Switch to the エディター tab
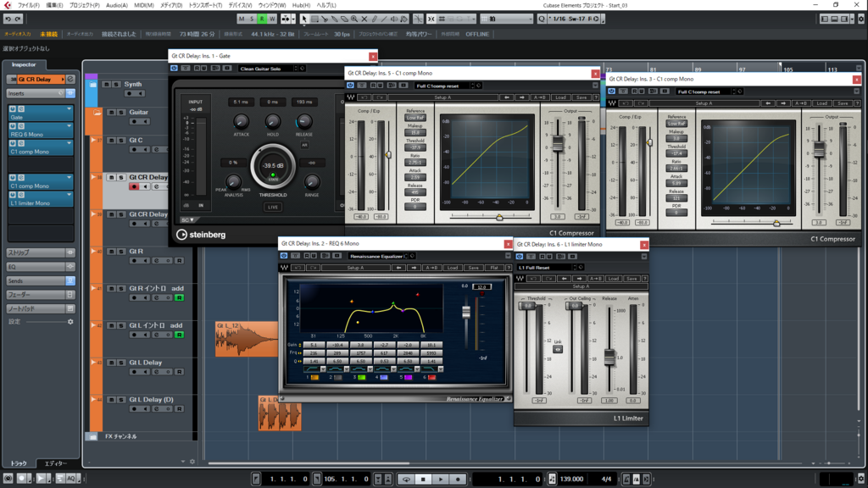Image resolution: width=868 pixels, height=488 pixels. pyautogui.click(x=55, y=463)
